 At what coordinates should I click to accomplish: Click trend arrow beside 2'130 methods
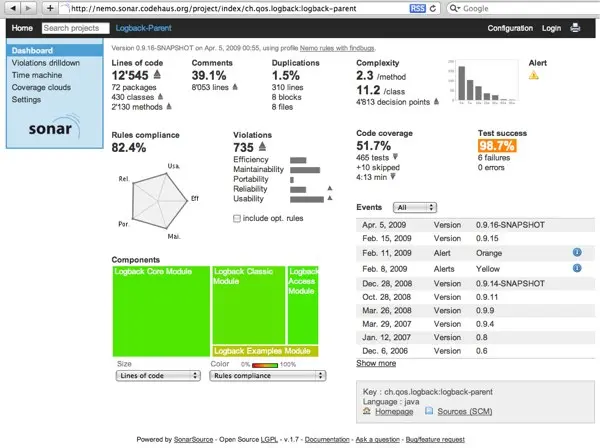pyautogui.click(x=169, y=106)
